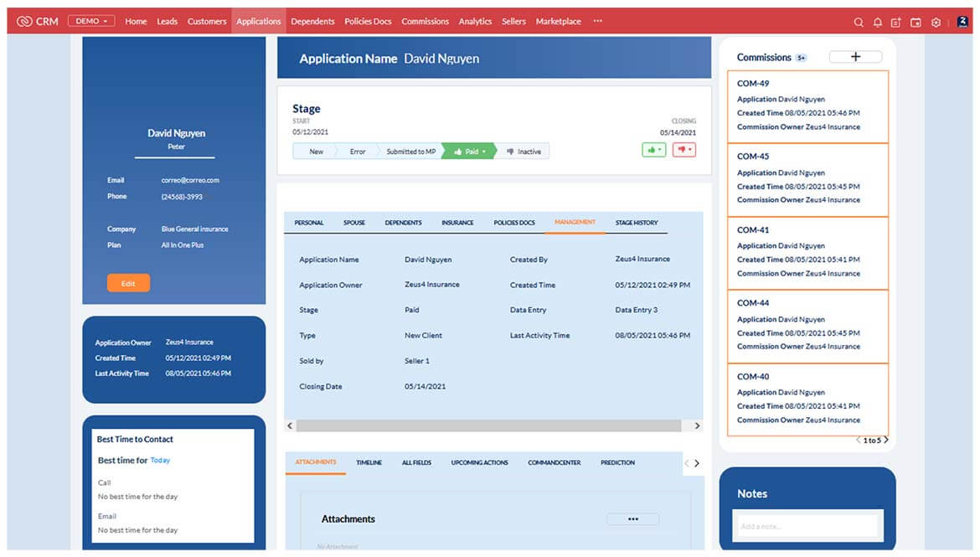
Task: Open the settings gear icon
Action: [x=936, y=22]
